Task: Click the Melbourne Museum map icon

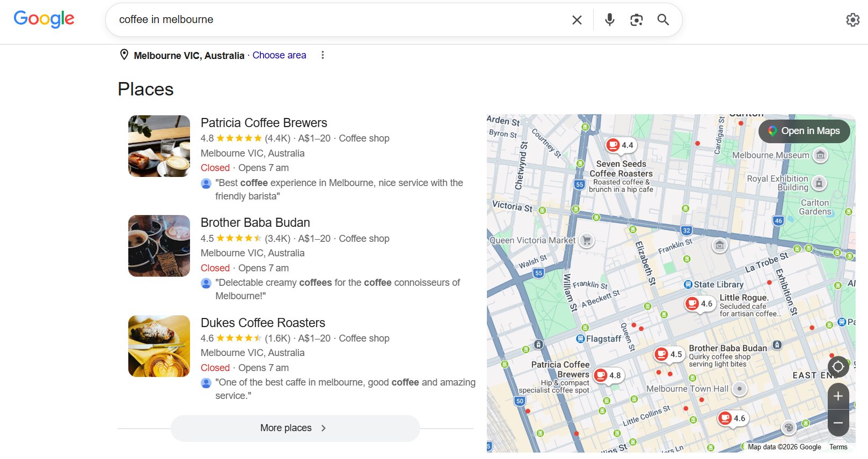Action: pyautogui.click(x=820, y=156)
